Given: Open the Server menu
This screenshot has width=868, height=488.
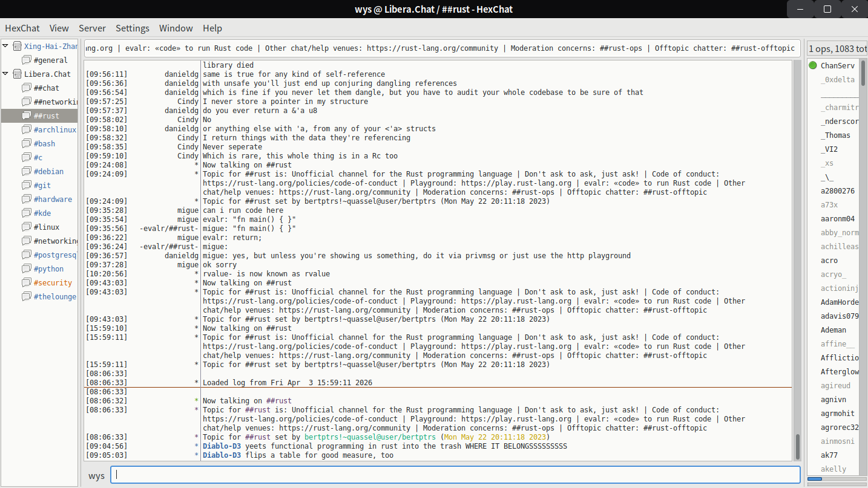Looking at the screenshot, I should pyautogui.click(x=92, y=28).
